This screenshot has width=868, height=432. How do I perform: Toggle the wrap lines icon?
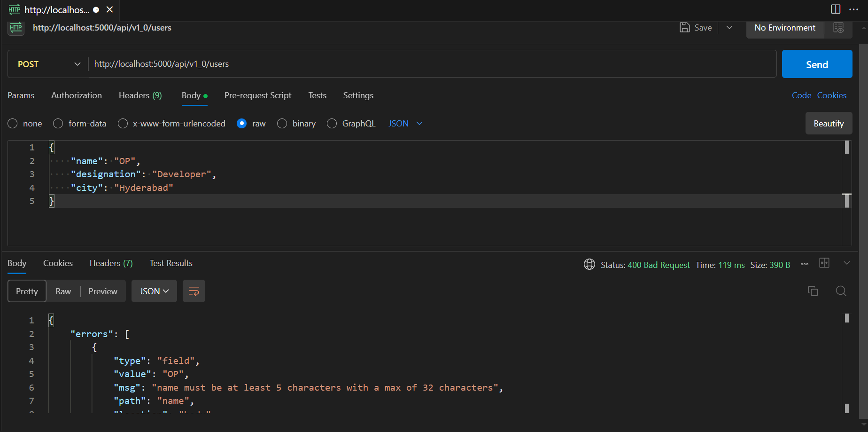tap(194, 291)
